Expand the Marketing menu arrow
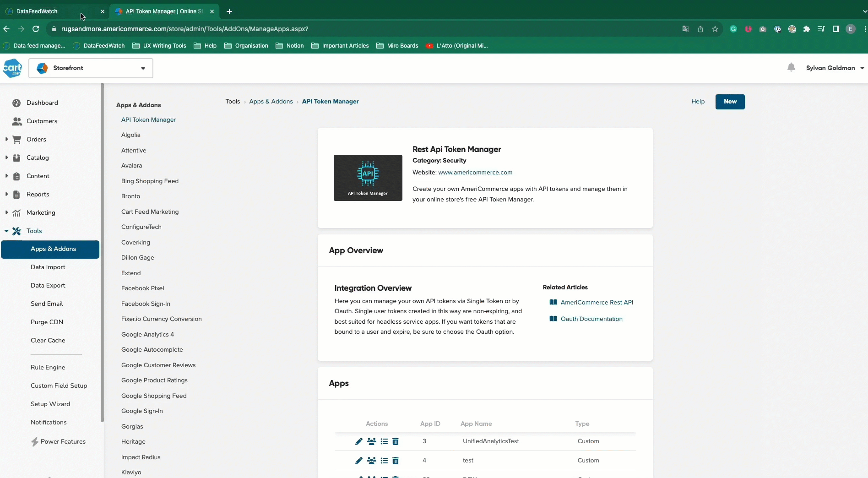 coord(6,212)
